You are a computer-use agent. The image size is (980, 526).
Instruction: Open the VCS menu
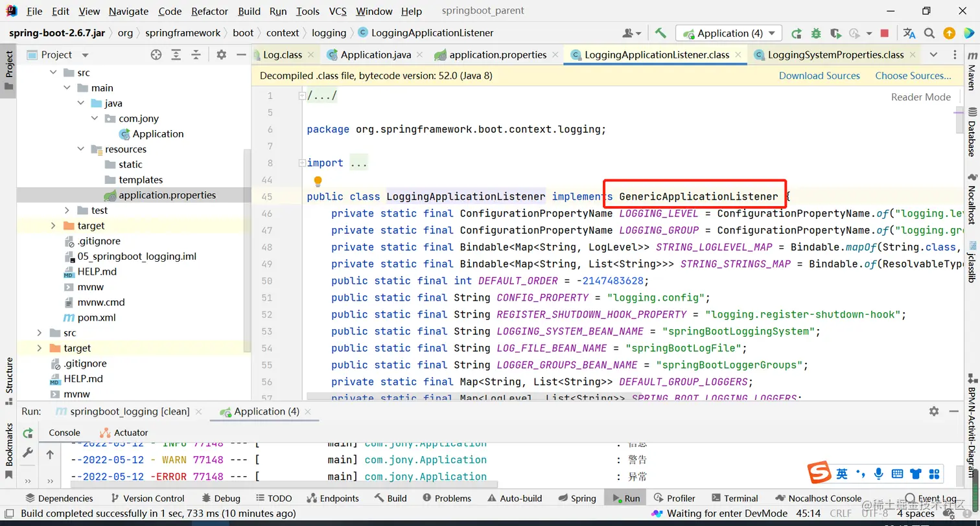pyautogui.click(x=338, y=11)
